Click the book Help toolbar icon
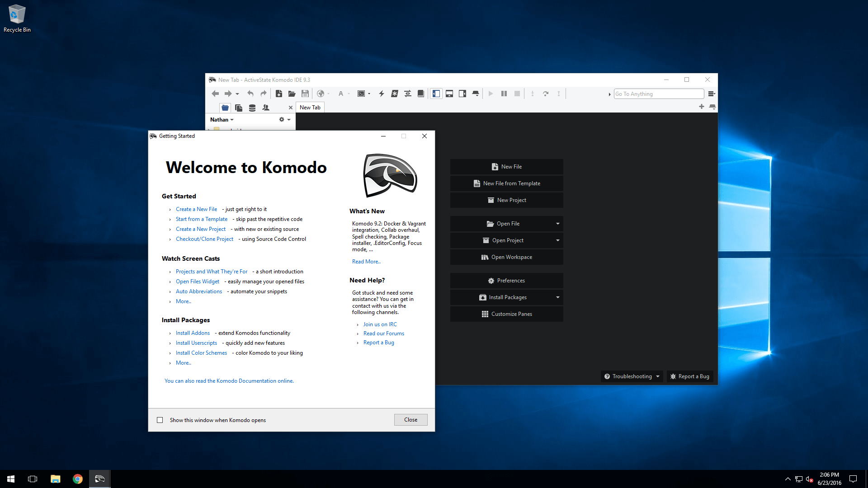This screenshot has width=868, height=488. pyautogui.click(x=421, y=94)
